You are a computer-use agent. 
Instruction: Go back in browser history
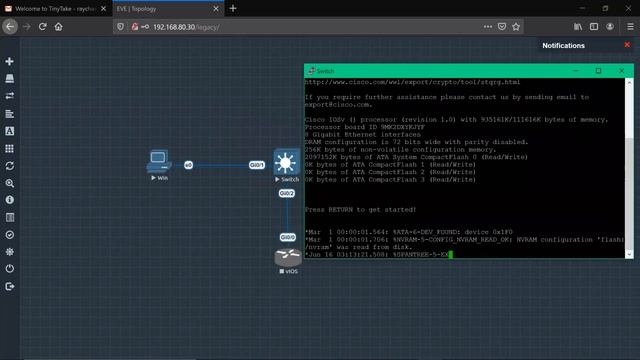click(x=10, y=27)
